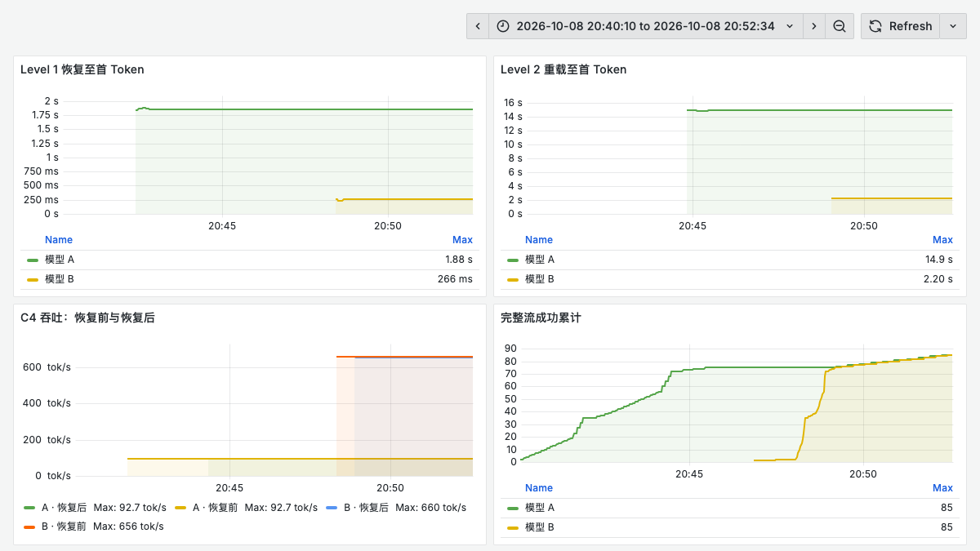Click the 2.20 s max value in Level 2
This screenshot has width=980, height=551.
938,279
